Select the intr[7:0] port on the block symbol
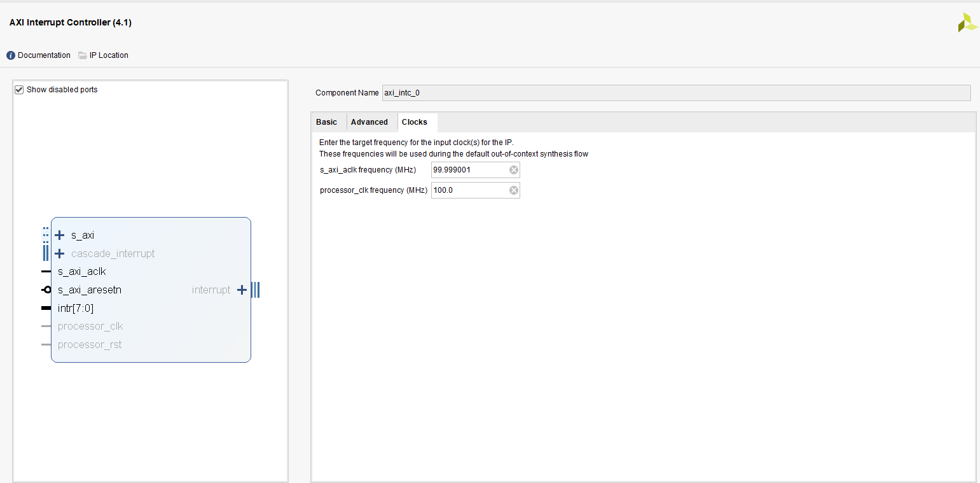Image resolution: width=980 pixels, height=483 pixels. click(75, 308)
